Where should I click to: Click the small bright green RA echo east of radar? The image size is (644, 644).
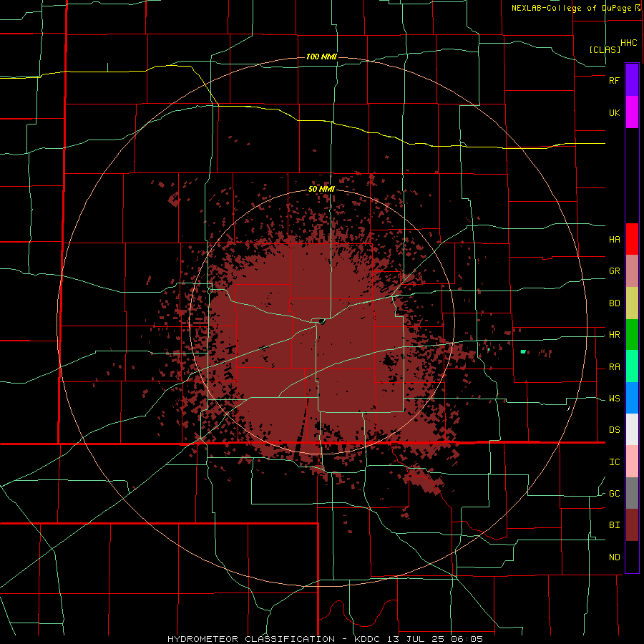[x=523, y=351]
